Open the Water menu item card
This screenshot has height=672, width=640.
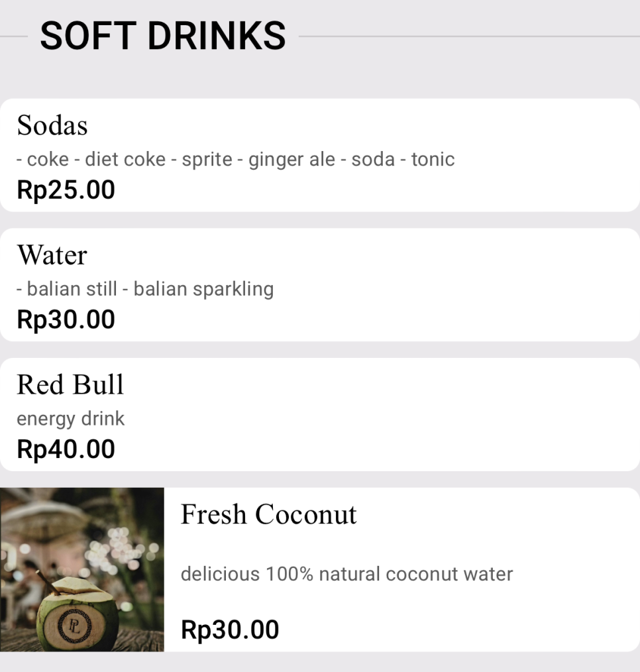320,284
